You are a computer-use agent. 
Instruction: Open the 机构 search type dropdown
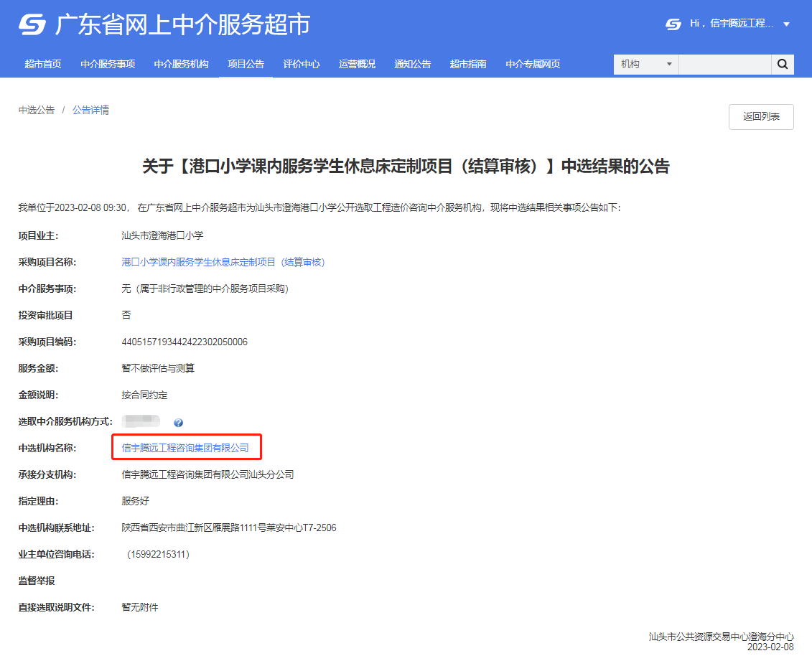point(645,64)
